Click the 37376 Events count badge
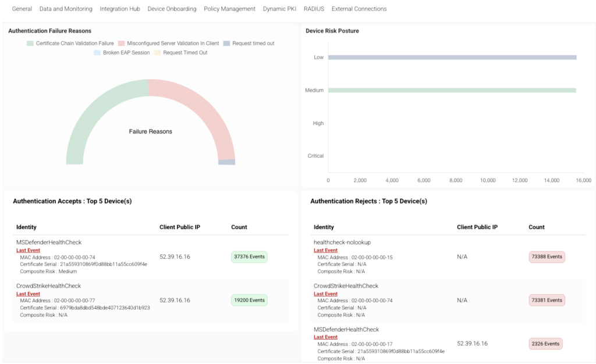 (x=249, y=257)
